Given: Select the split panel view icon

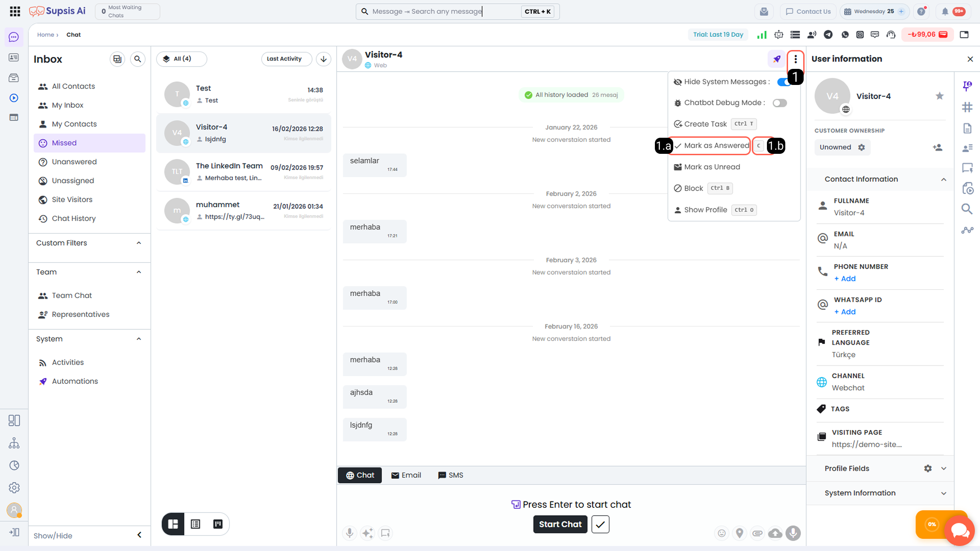Looking at the screenshot, I should [173, 524].
